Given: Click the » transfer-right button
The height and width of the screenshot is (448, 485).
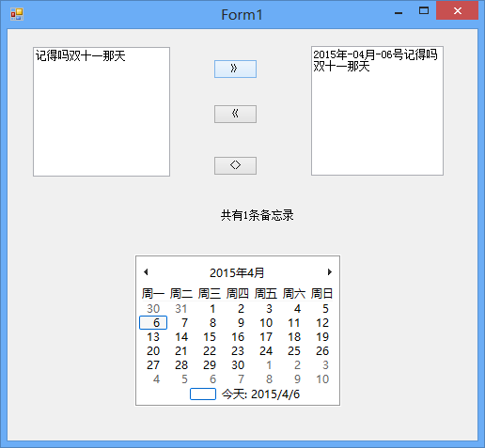Looking at the screenshot, I should 235,69.
